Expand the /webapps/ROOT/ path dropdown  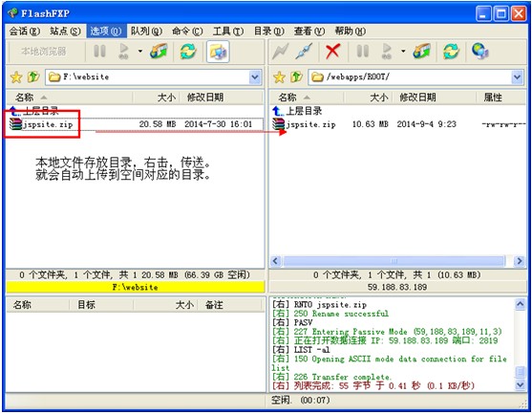click(x=517, y=77)
